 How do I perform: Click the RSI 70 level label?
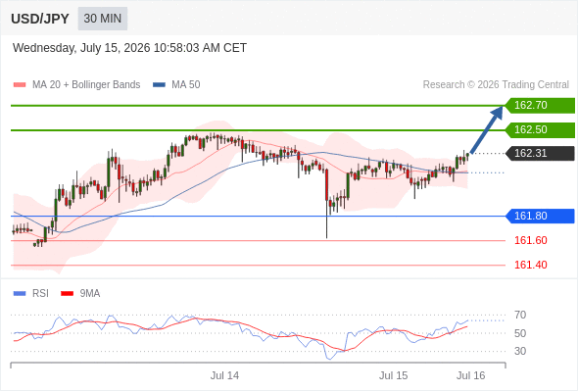tap(520, 315)
